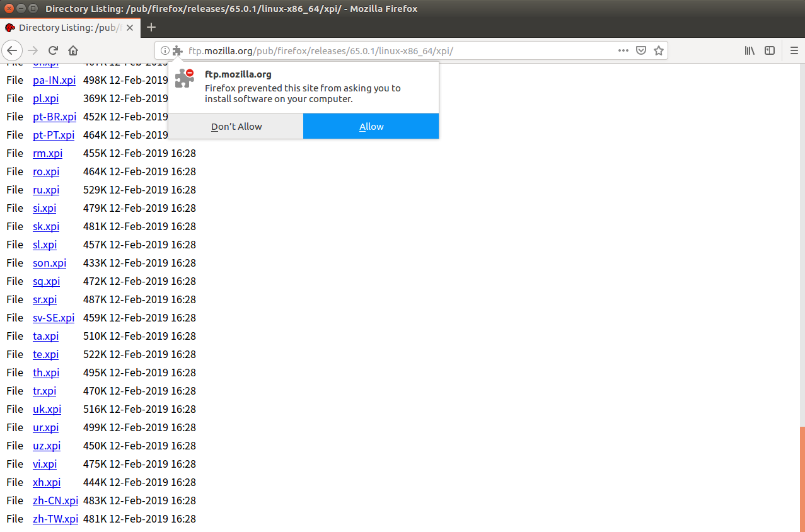Click the vi.xpi link
The image size is (805, 532).
tap(45, 464)
